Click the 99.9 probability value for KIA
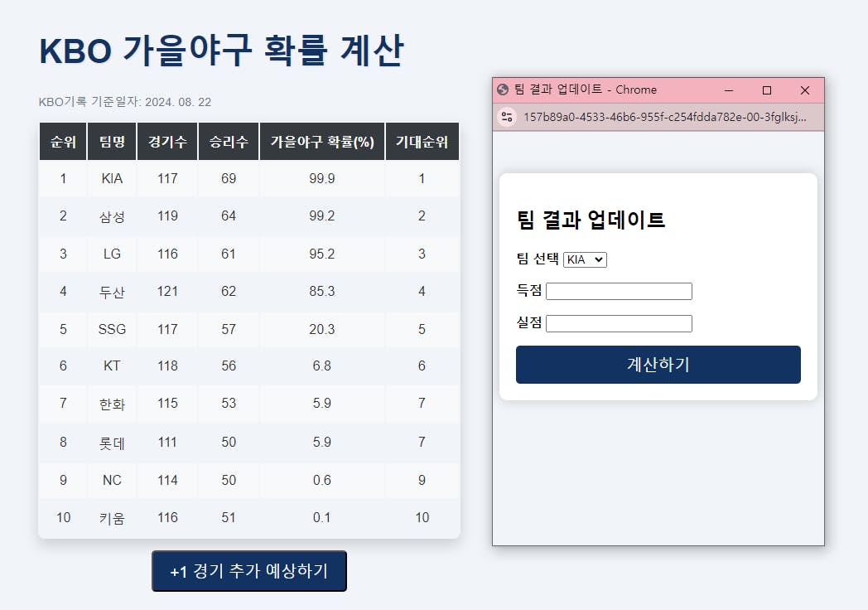 [322, 178]
